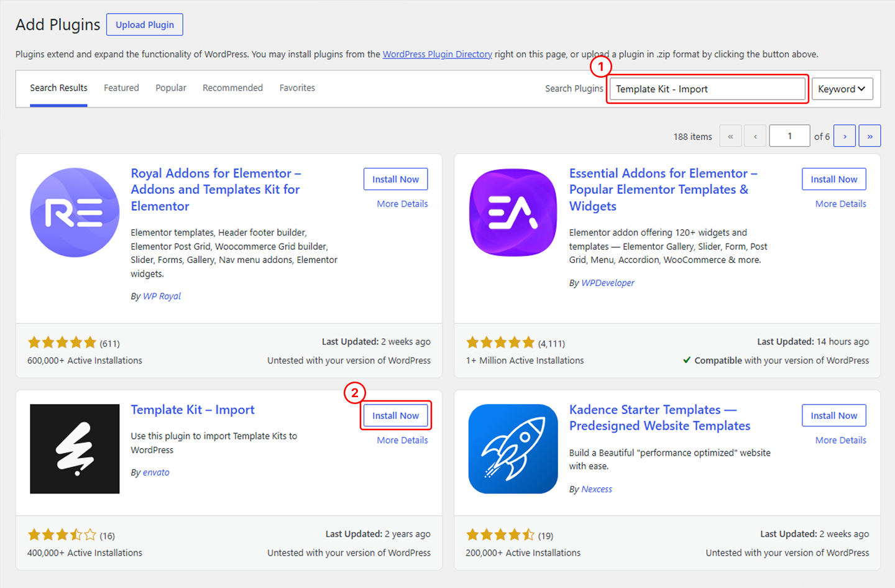Image resolution: width=895 pixels, height=588 pixels.
Task: Install the Kadence Starter Templates plugin
Action: tap(834, 415)
